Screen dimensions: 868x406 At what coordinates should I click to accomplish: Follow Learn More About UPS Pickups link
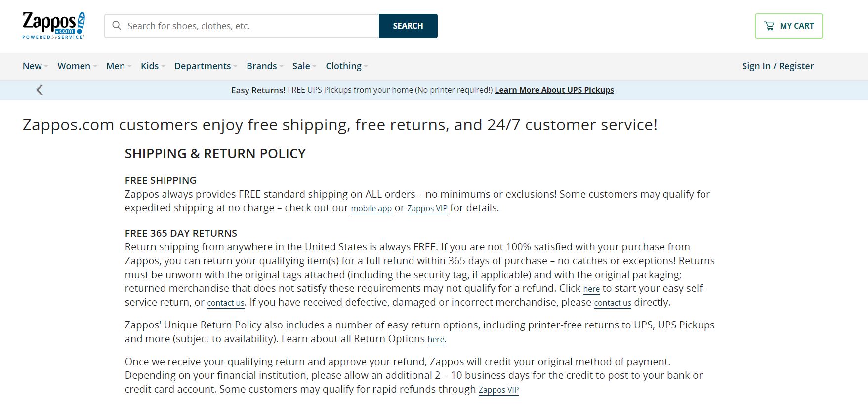(x=554, y=90)
